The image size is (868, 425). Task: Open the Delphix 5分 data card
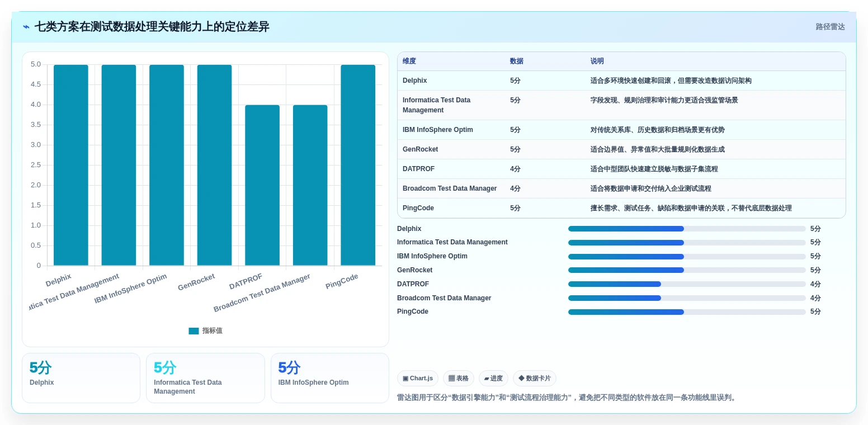(81, 378)
